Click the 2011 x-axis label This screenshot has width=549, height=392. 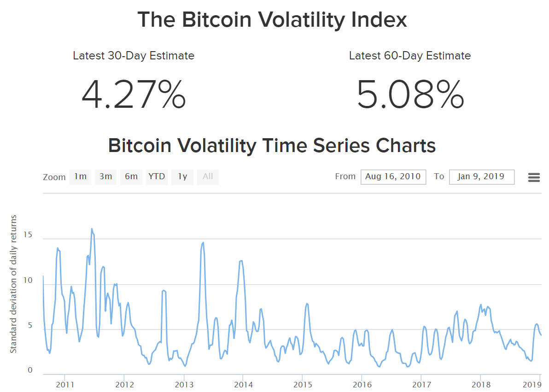tap(65, 385)
